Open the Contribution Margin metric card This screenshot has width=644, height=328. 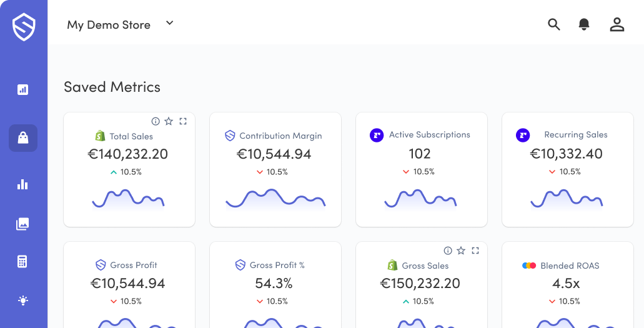click(x=275, y=169)
